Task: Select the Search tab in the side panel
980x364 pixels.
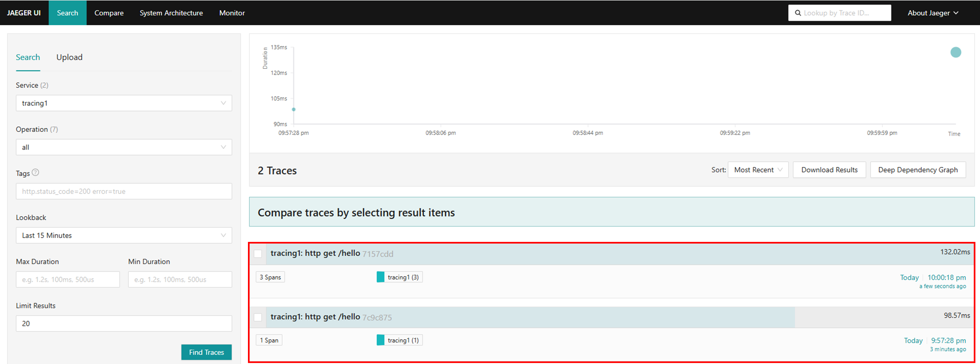Action: pos(28,57)
